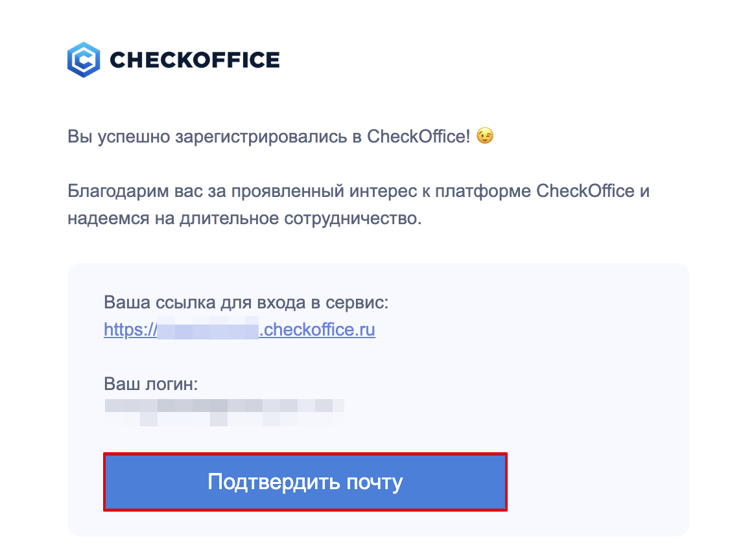Click the Ваша ссылка для входа label
Viewport: 756px width, 552px height.
click(246, 303)
